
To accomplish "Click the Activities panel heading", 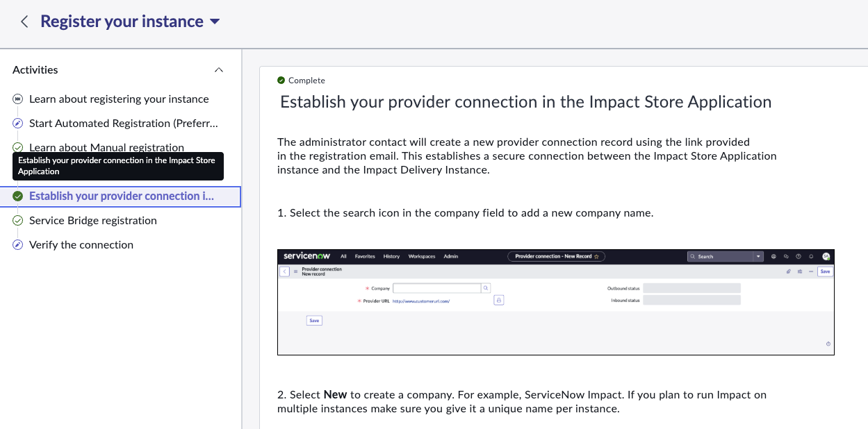I will point(35,70).
